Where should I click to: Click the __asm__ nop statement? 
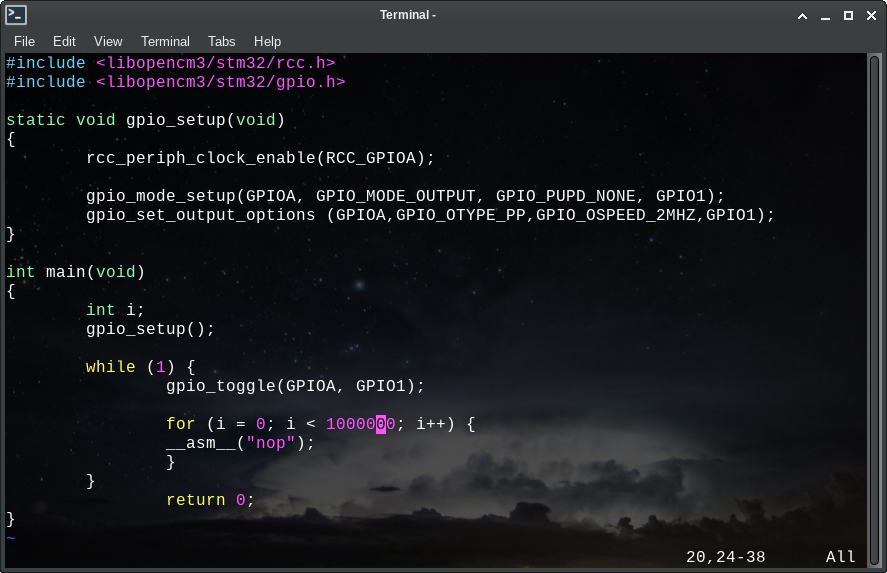point(240,443)
